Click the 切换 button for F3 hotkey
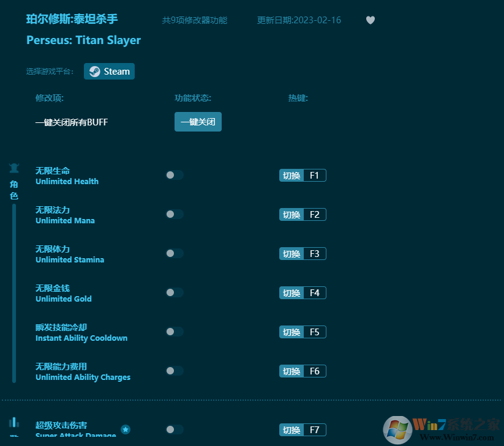Viewport: 504px width, 446px height. pos(291,254)
